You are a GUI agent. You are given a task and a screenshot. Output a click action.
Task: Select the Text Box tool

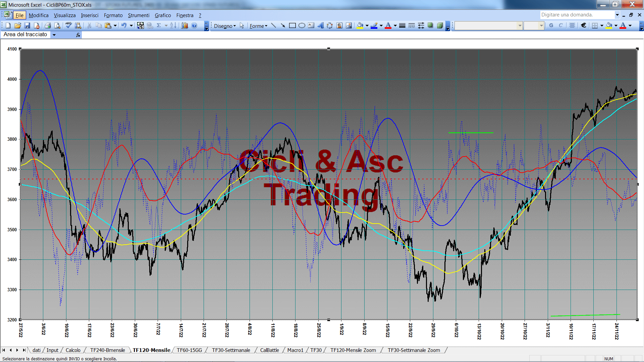point(311,25)
